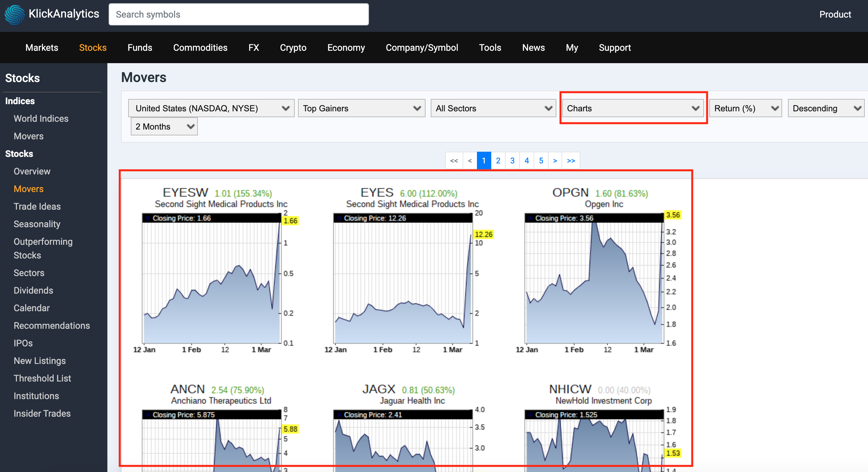Select page 1 in pagination
Image resolution: width=868 pixels, height=472 pixels.
484,160
